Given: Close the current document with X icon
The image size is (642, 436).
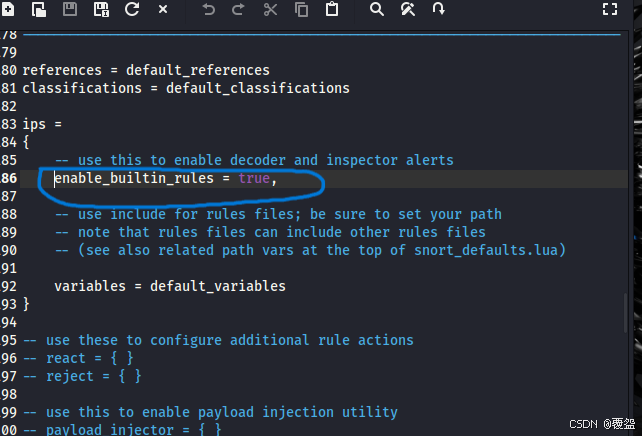Looking at the screenshot, I should (x=163, y=9).
